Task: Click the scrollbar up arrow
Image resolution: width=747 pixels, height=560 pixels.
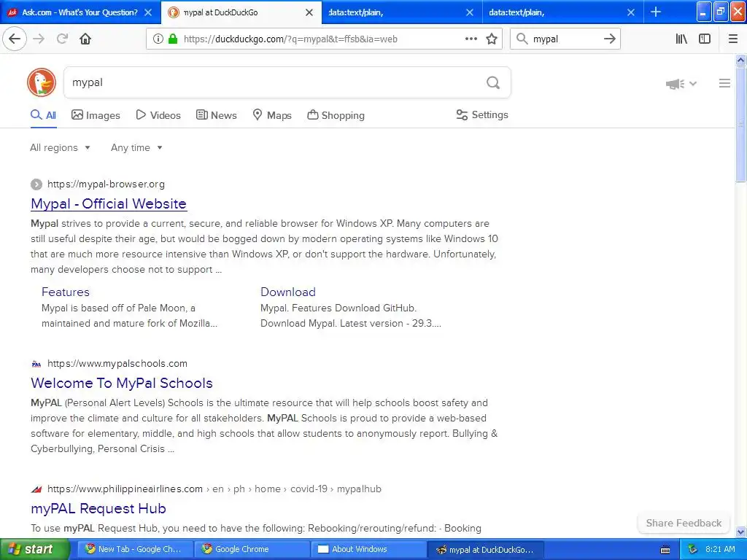Action: coord(741,60)
